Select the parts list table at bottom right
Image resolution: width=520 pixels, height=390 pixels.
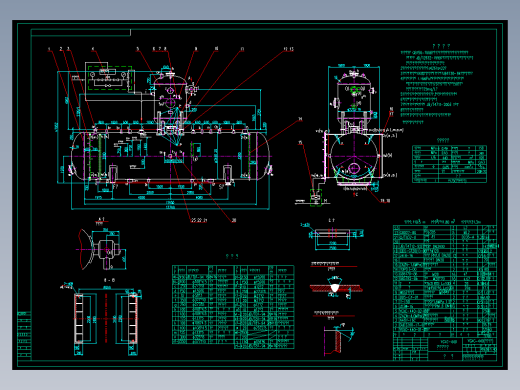tap(445, 281)
